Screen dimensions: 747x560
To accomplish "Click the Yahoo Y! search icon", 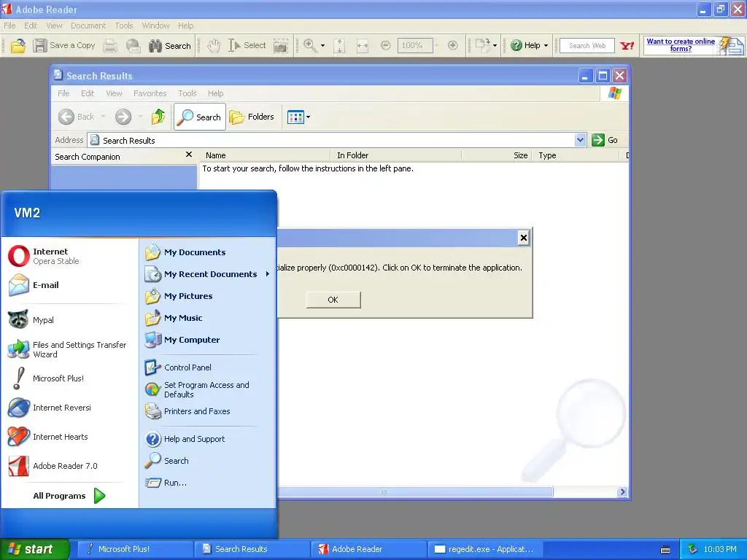I will (x=627, y=46).
